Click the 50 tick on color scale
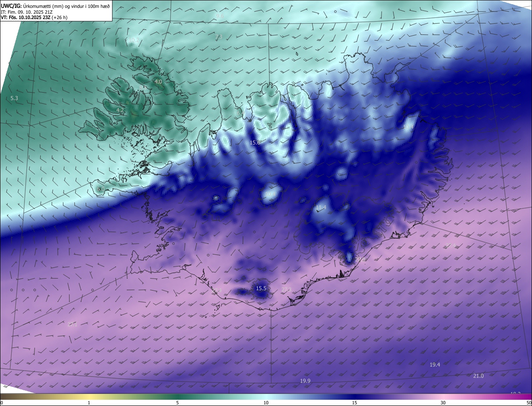The height and width of the screenshot is (406, 532). pos(529,403)
